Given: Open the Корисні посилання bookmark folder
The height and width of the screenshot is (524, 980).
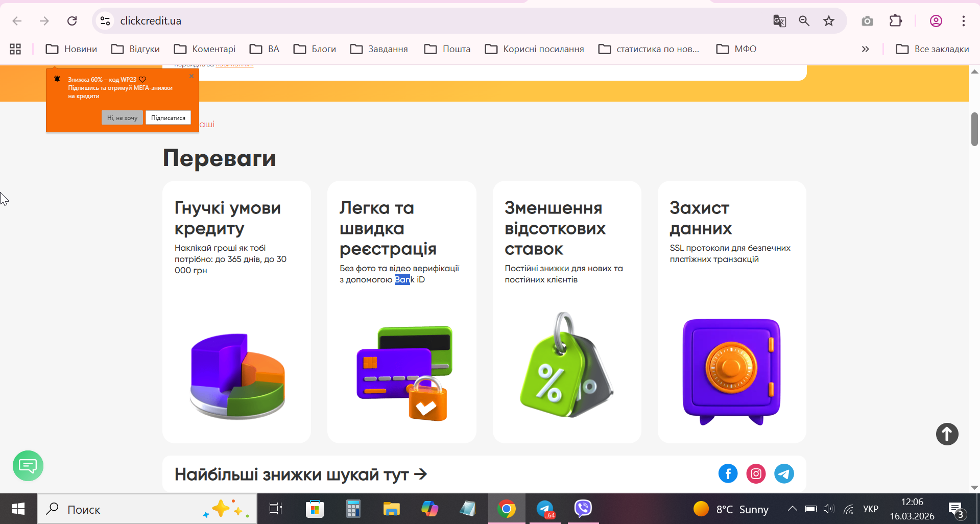Looking at the screenshot, I should pos(535,49).
